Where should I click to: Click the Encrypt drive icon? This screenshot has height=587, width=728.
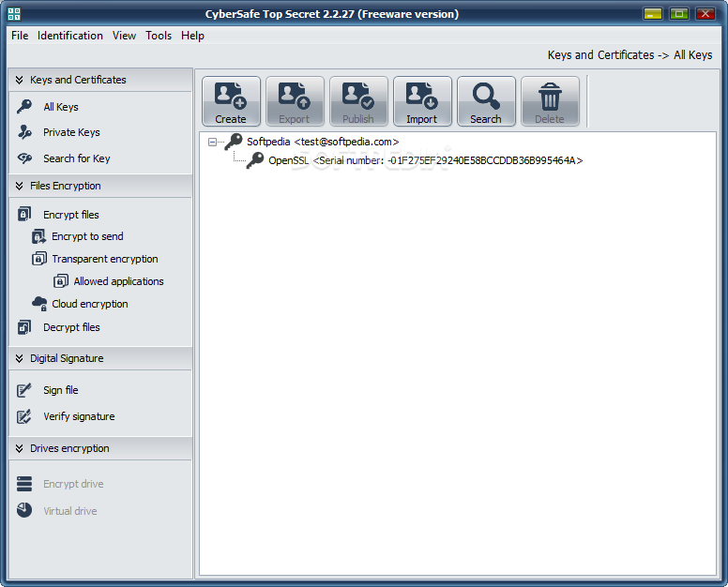coord(24,484)
